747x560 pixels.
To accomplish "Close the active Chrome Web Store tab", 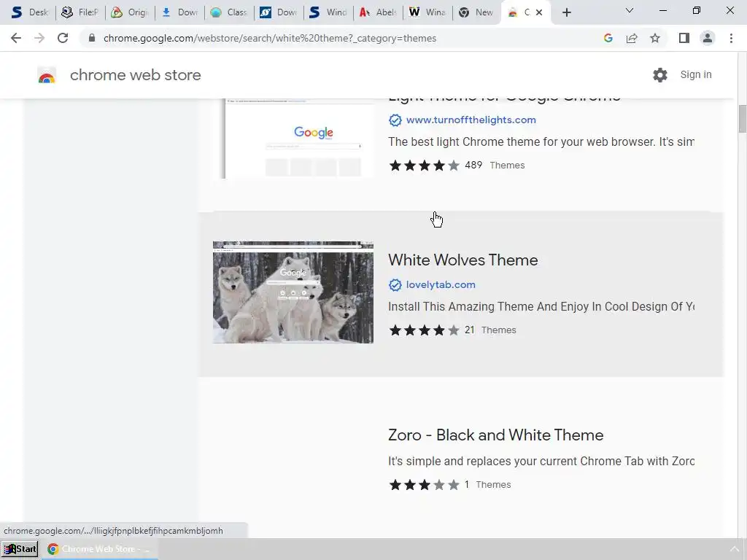I will [x=539, y=12].
